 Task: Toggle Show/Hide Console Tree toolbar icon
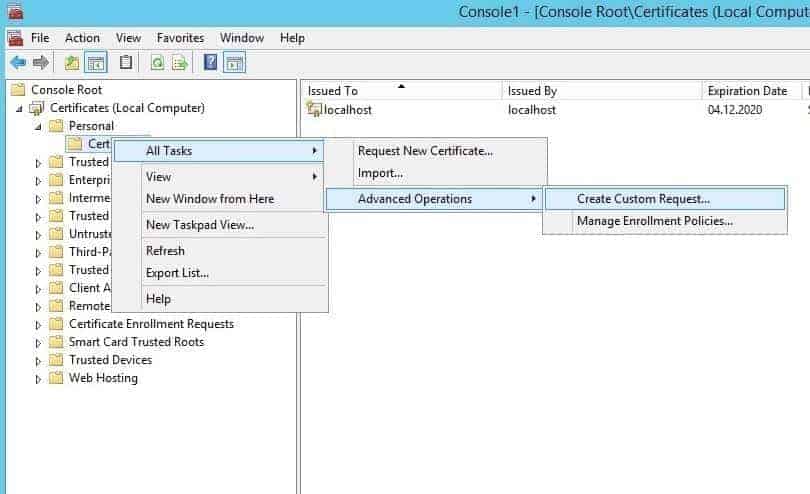pyautogui.click(x=96, y=63)
